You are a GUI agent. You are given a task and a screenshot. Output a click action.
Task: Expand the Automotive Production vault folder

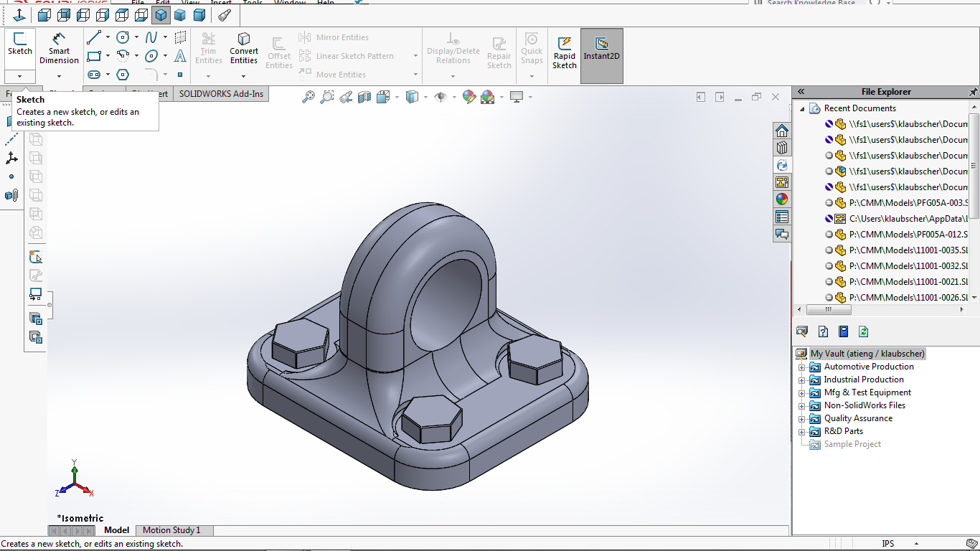click(x=802, y=367)
